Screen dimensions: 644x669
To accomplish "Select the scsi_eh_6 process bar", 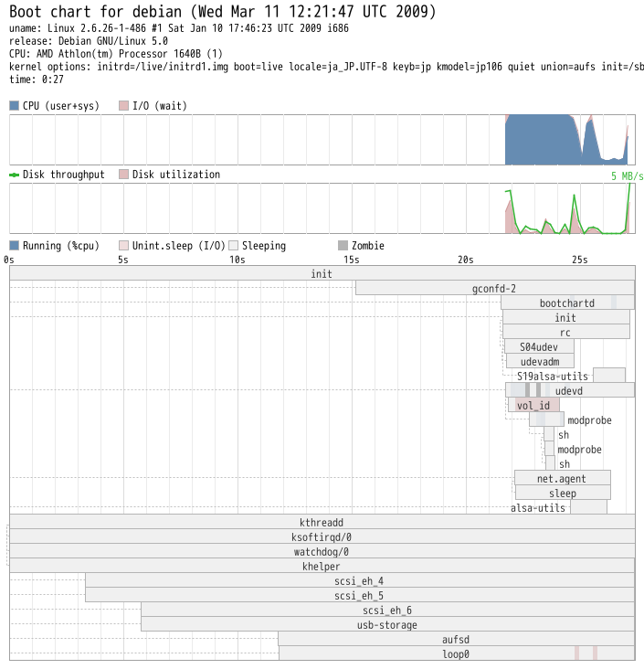I will point(387,610).
